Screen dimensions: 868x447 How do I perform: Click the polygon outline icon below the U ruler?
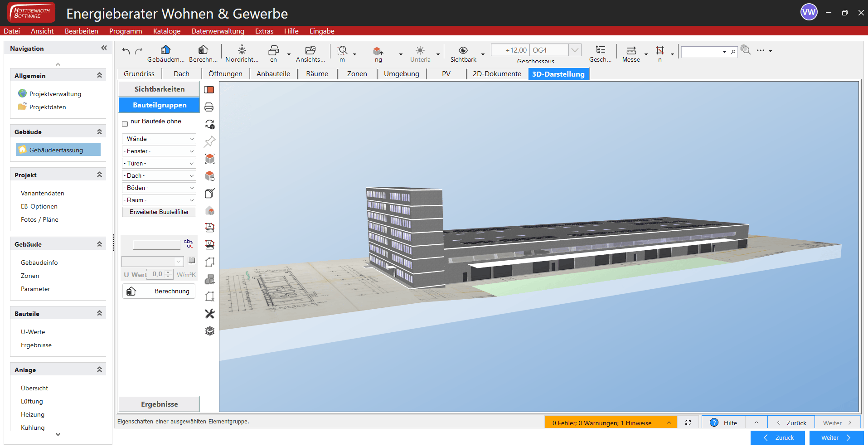click(x=210, y=262)
